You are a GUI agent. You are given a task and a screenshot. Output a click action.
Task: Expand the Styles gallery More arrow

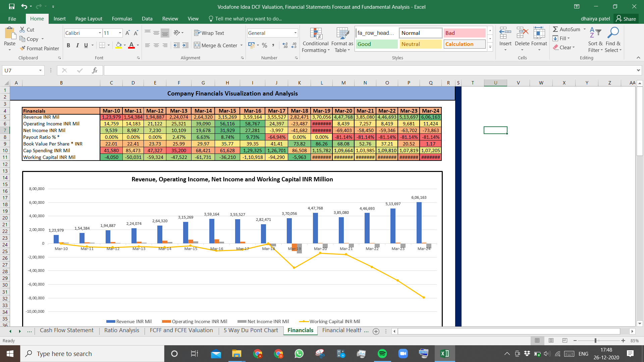coord(490,47)
